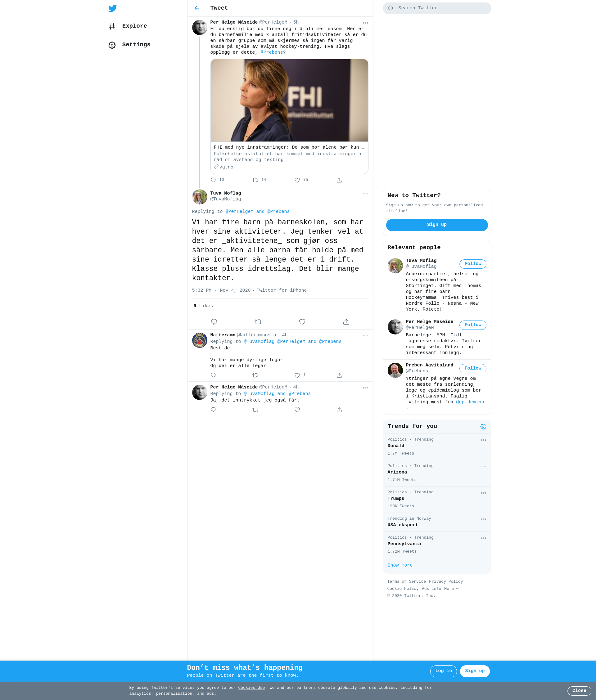The image size is (596, 700).
Task: Go back using the arrow icon
Action: (x=197, y=8)
